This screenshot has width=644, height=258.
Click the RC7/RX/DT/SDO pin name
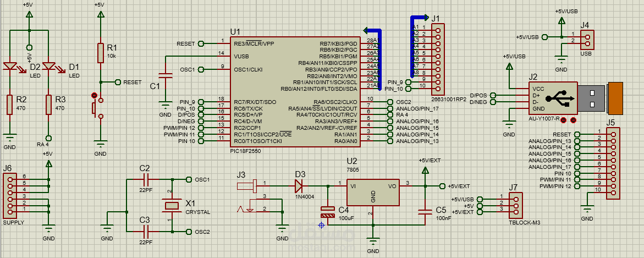coord(255,102)
